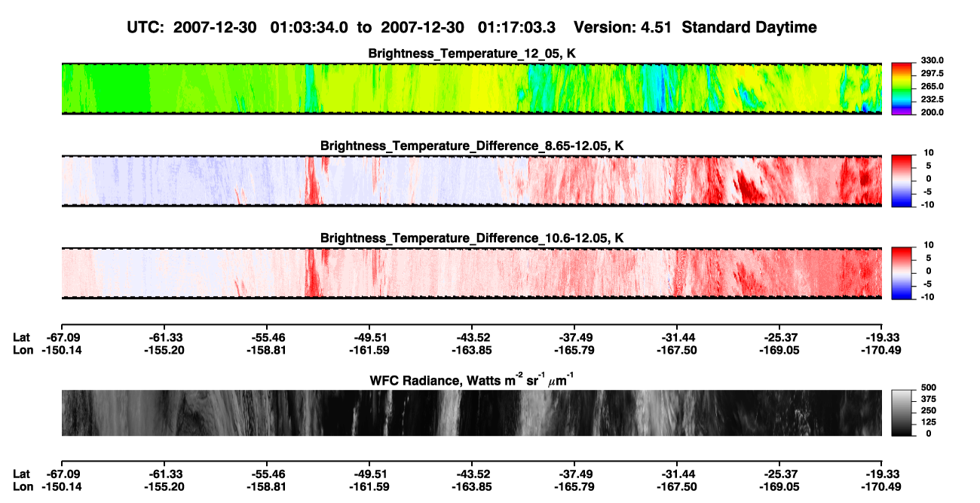Click the 330.0 color bar tick label
Viewport: 980px width, 503px height.
[x=932, y=60]
